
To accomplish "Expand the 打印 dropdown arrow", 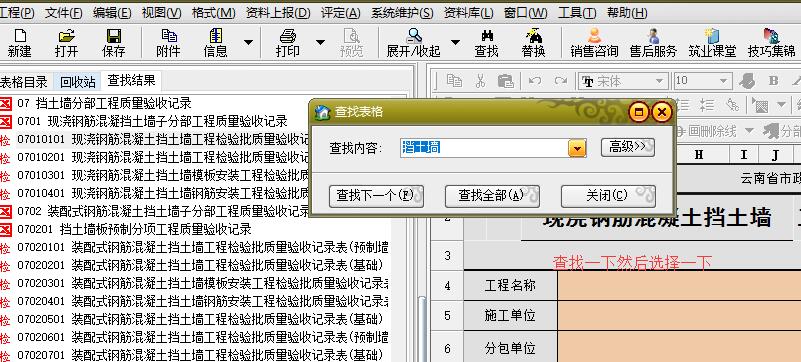I will point(320,42).
